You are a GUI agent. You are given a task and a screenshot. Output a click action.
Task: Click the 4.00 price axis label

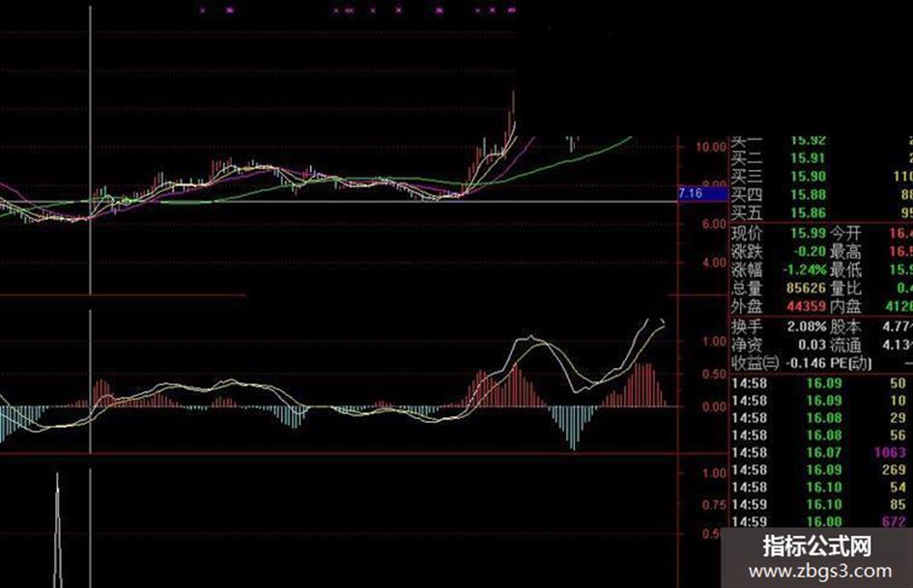point(714,263)
